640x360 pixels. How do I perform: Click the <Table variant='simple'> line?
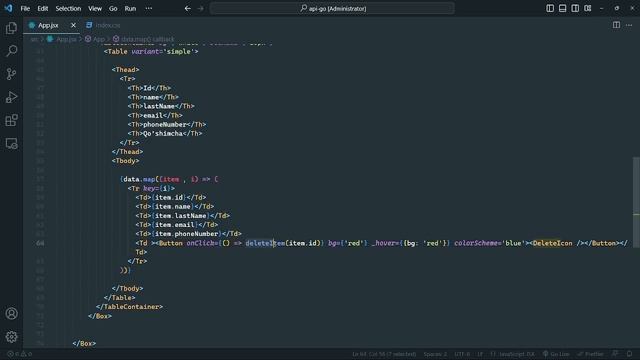(x=151, y=51)
